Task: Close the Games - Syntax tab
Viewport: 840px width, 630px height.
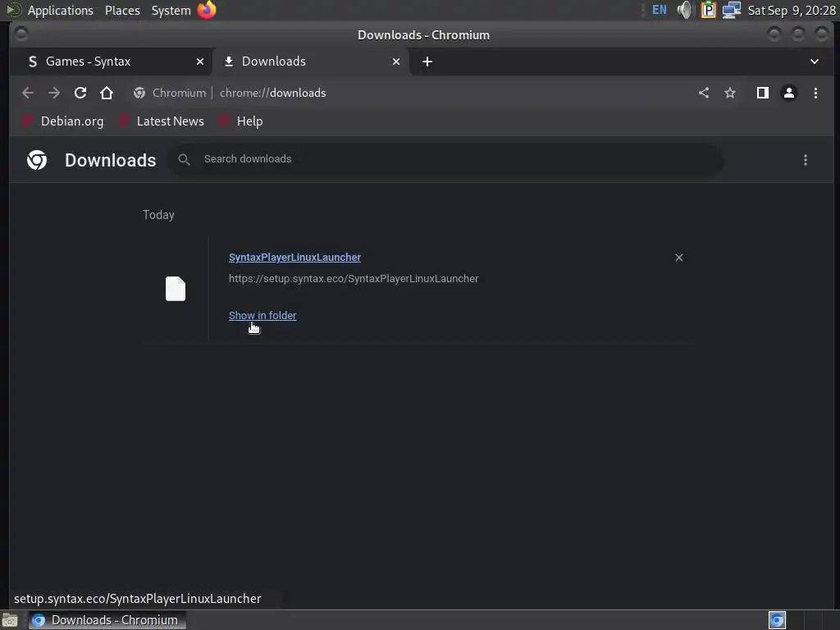Action: click(200, 62)
